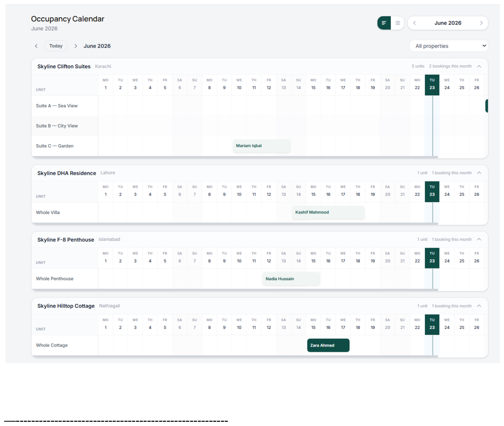Click right chevron beside Today button

click(75, 46)
